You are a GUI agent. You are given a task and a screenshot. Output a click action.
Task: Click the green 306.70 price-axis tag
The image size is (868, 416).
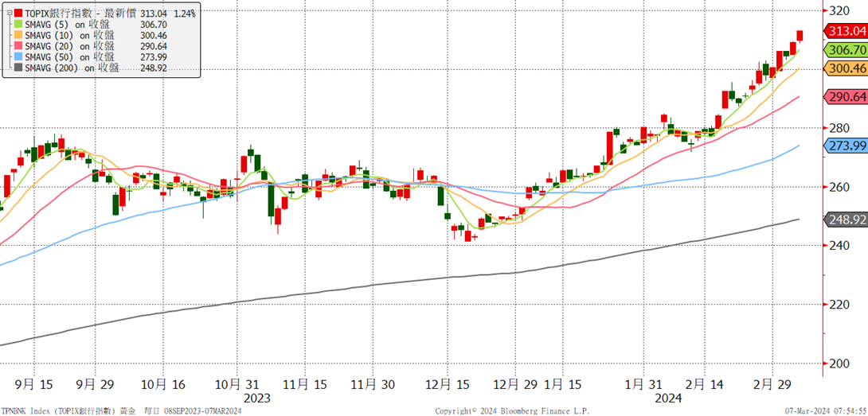pos(846,50)
